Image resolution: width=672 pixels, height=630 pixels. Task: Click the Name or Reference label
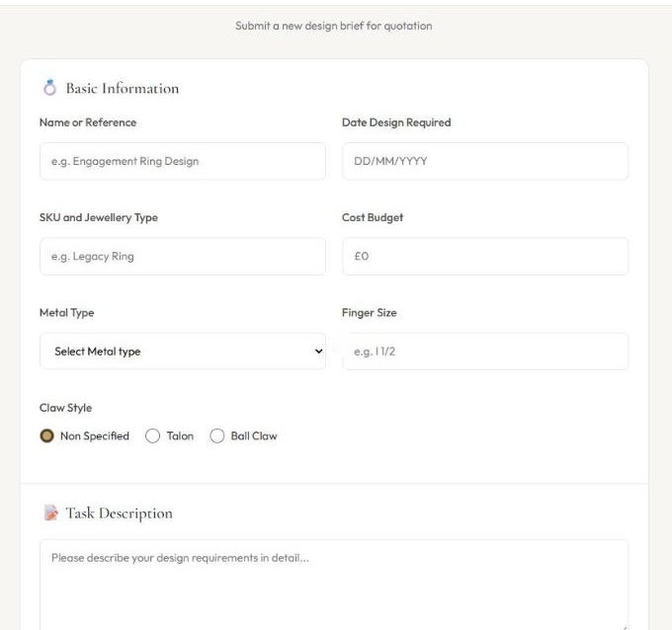[x=88, y=122]
